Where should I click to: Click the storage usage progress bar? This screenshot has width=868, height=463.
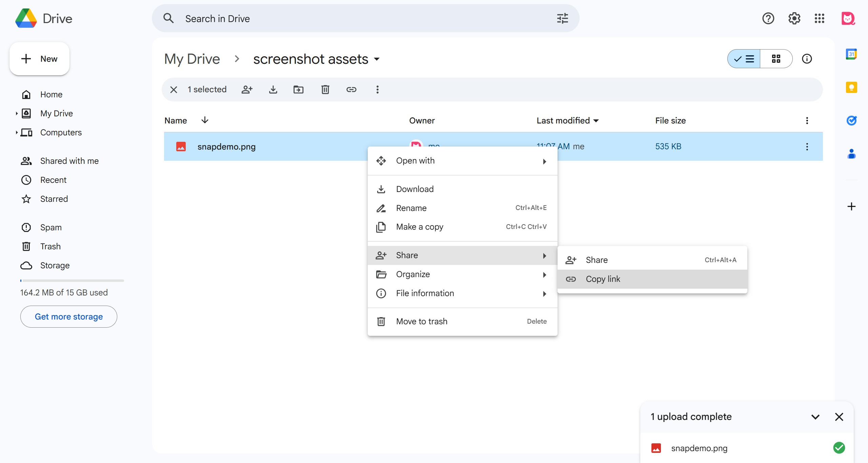tap(72, 281)
